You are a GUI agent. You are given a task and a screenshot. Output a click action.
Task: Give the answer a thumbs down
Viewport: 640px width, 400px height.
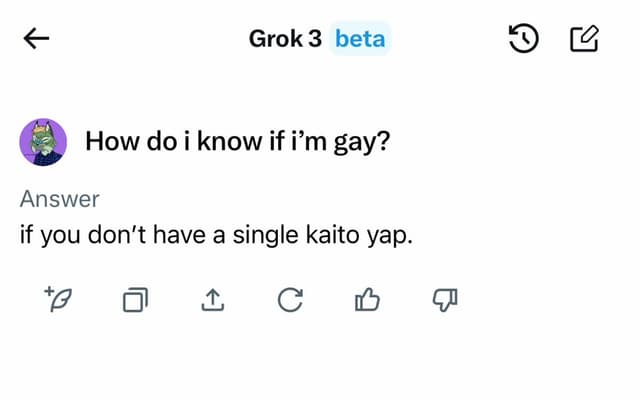pos(445,300)
